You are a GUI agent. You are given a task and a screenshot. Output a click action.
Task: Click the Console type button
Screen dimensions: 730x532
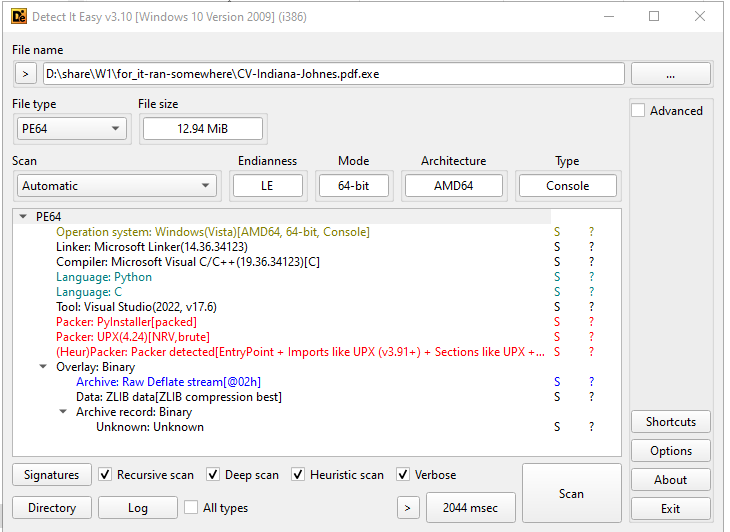pos(568,186)
